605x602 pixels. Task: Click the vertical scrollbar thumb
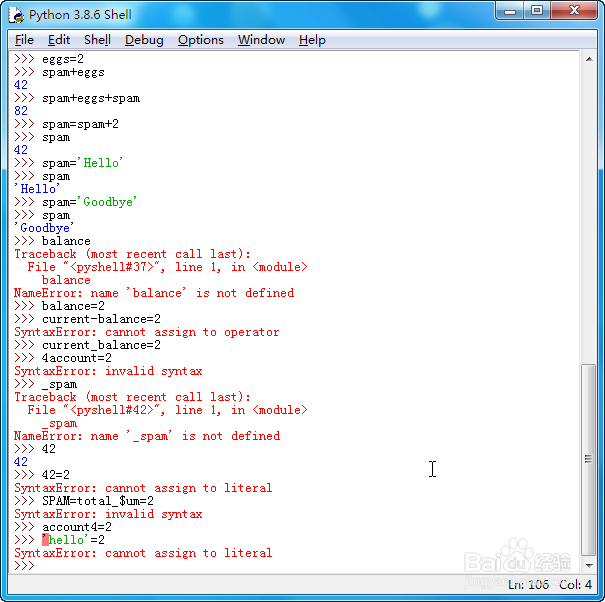click(589, 459)
